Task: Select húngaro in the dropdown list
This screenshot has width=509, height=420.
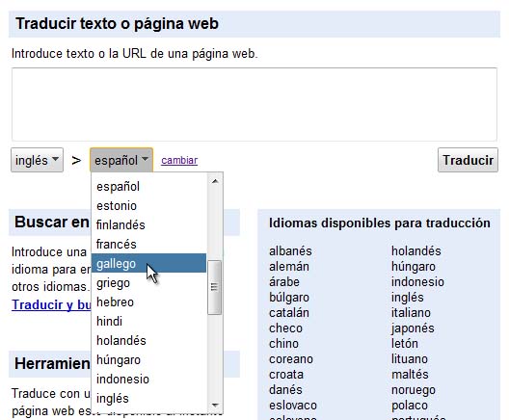Action: pyautogui.click(x=148, y=359)
